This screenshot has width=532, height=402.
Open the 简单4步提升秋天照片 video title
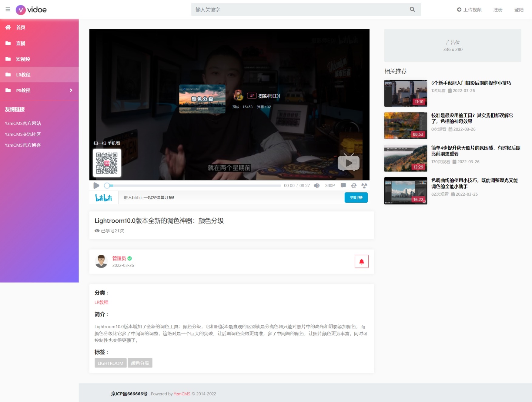click(476, 151)
